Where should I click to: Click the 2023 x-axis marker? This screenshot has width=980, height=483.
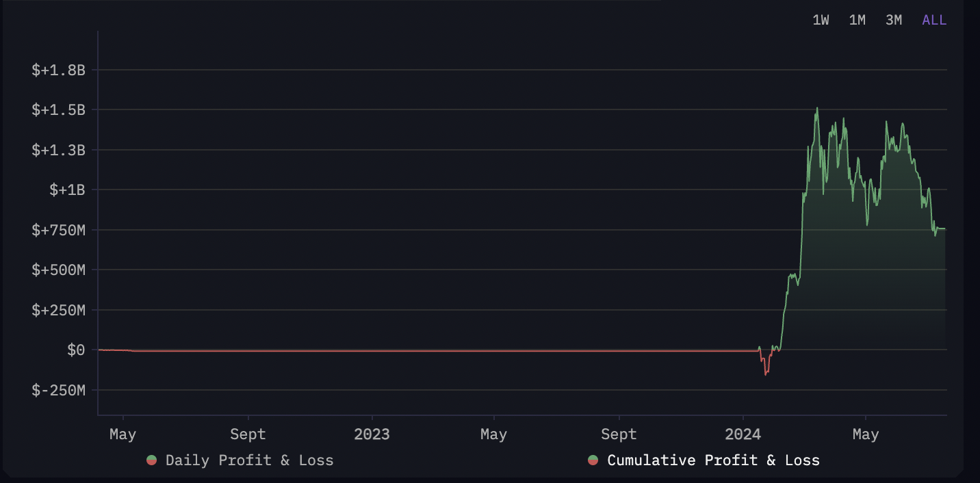[372, 434]
